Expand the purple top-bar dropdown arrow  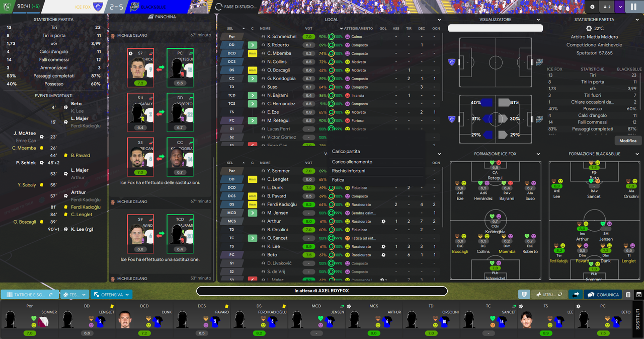(619, 7)
